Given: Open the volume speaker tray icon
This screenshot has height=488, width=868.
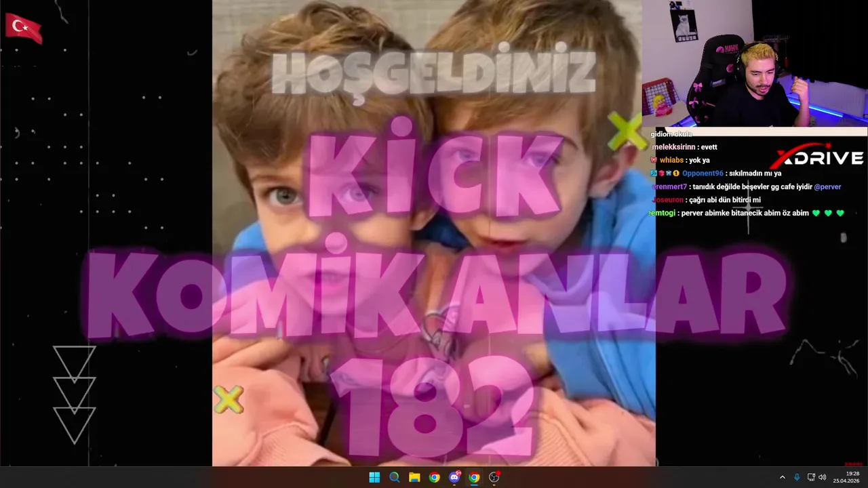Looking at the screenshot, I should point(823,477).
